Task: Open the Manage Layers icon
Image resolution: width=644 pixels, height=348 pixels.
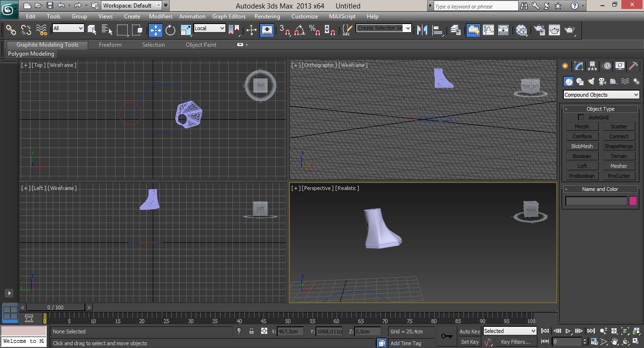Action: tap(455, 30)
